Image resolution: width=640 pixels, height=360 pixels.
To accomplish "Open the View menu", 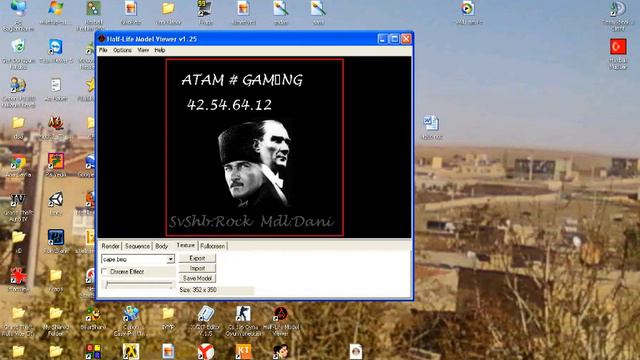I will click(x=143, y=50).
